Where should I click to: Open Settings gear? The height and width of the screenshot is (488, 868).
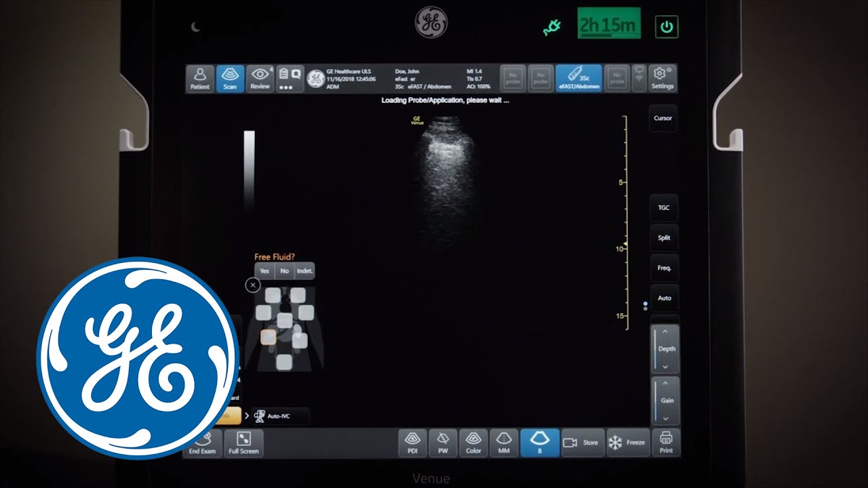tap(663, 79)
